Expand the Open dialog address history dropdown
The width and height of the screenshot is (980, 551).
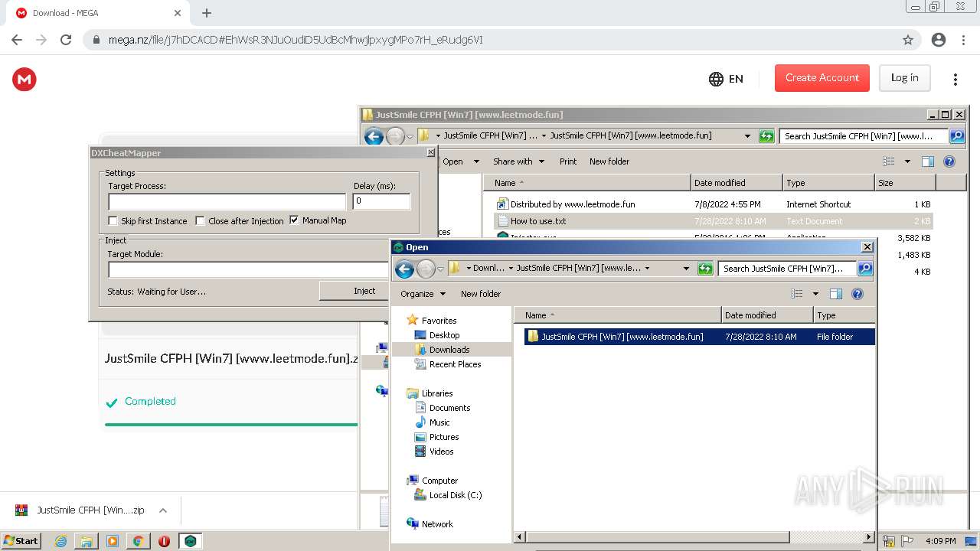click(x=686, y=269)
